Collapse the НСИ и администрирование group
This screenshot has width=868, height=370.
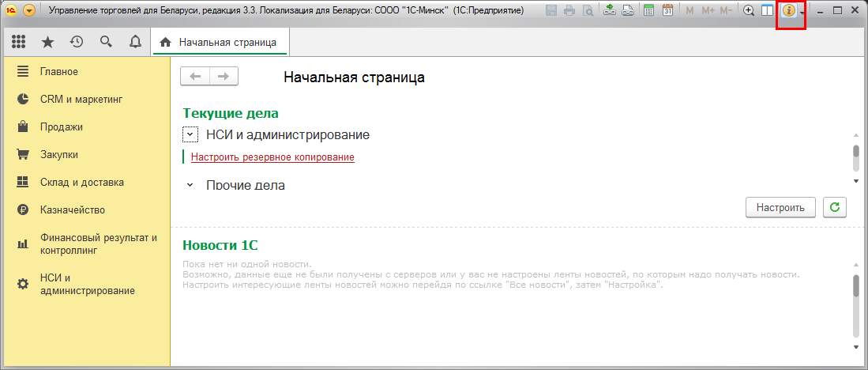190,135
